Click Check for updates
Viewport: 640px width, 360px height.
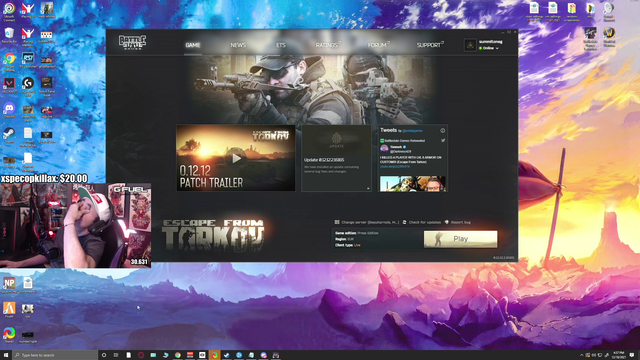coord(422,222)
